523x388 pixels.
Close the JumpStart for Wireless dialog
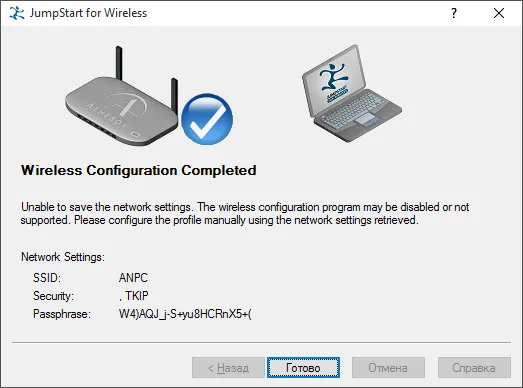click(x=499, y=13)
